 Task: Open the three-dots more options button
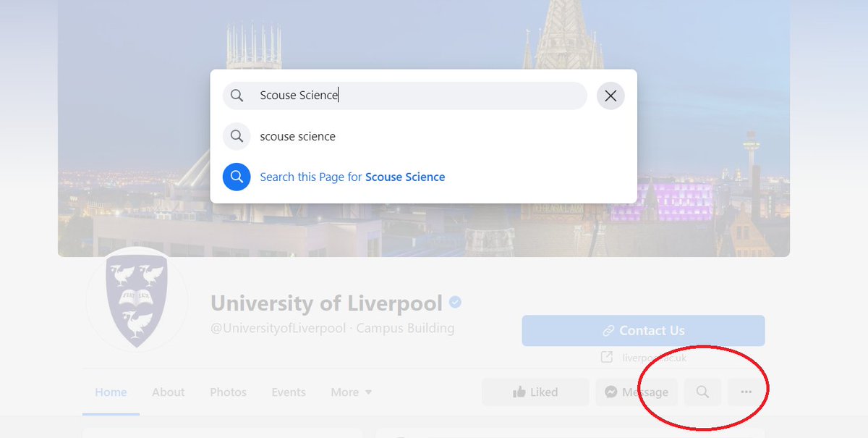pyautogui.click(x=746, y=392)
